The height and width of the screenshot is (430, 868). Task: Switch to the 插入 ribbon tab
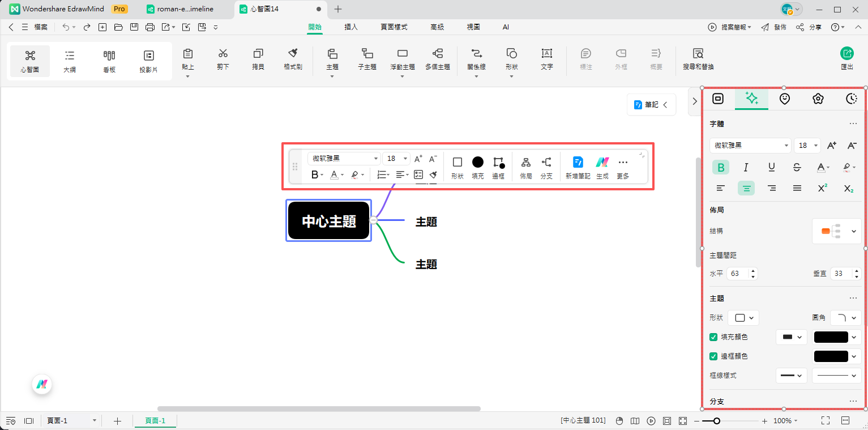(x=351, y=27)
